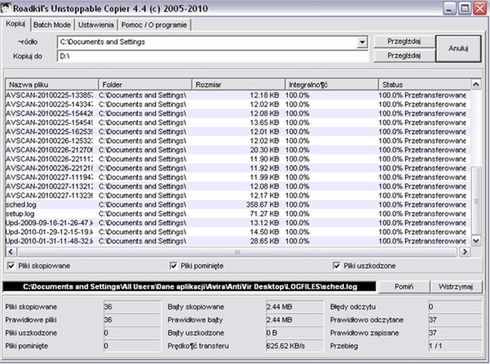Screen dimensions: 490x364
Task: Select the Upd-2010-01-31-11-48-32 file row
Action: (238, 241)
